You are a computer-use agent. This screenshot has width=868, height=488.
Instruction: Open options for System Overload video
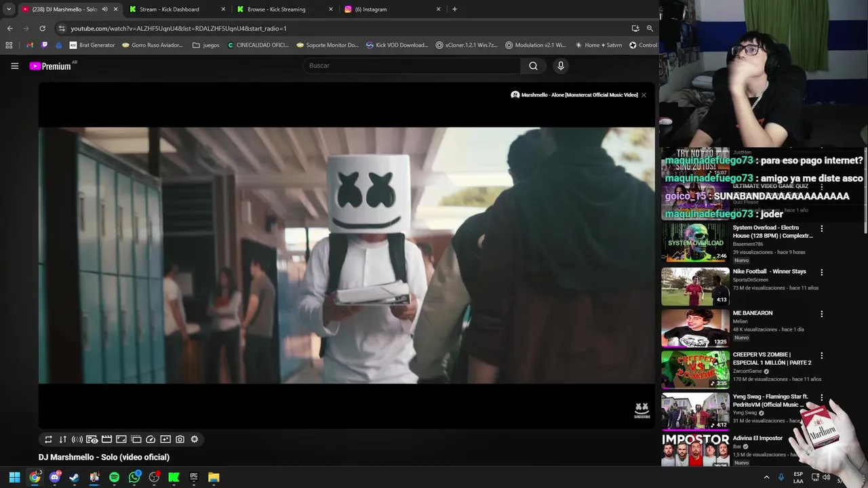coord(821,229)
